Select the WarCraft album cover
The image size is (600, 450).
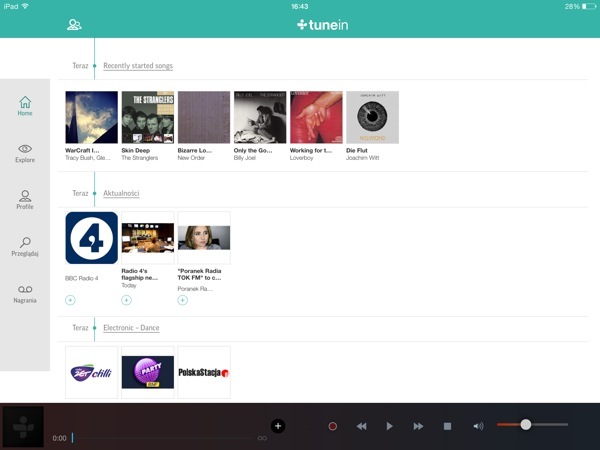point(91,117)
